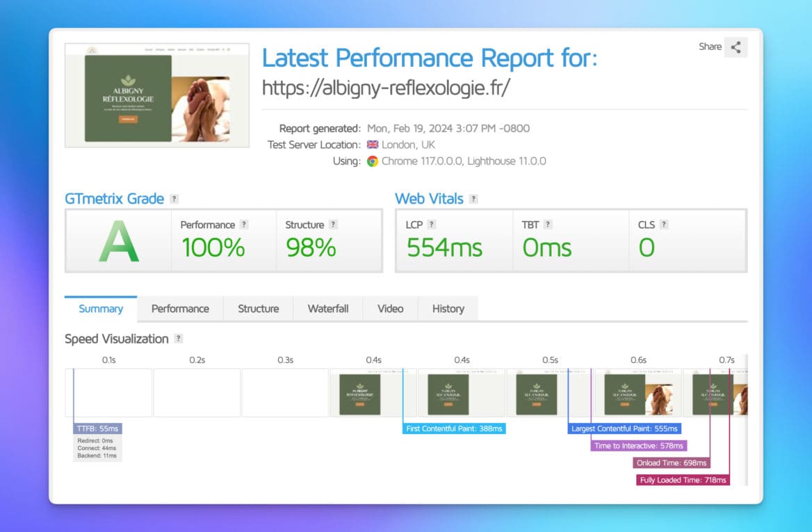
Task: Click Chrome 117.0.0.0, Lighthouse 11.0.0 text
Action: pyautogui.click(x=464, y=161)
